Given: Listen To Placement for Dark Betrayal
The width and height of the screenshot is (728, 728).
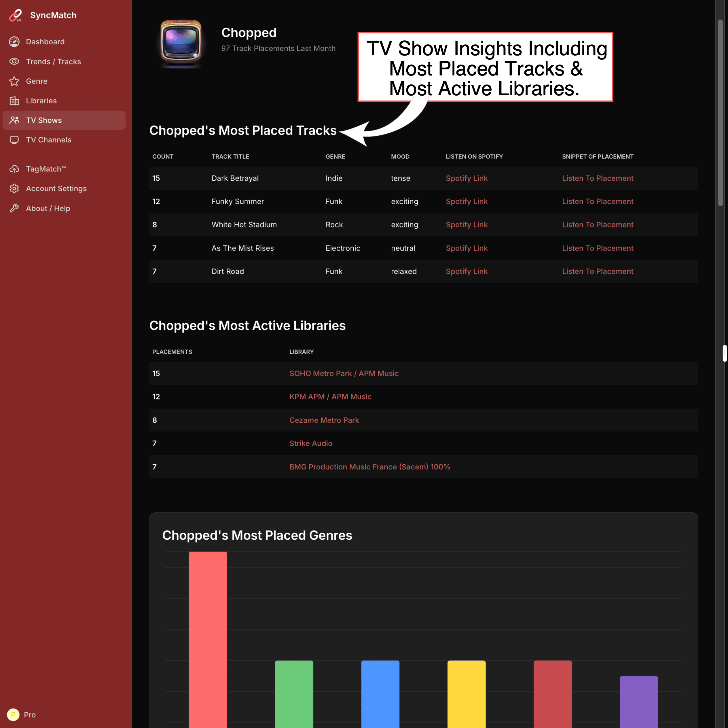Looking at the screenshot, I should [598, 178].
